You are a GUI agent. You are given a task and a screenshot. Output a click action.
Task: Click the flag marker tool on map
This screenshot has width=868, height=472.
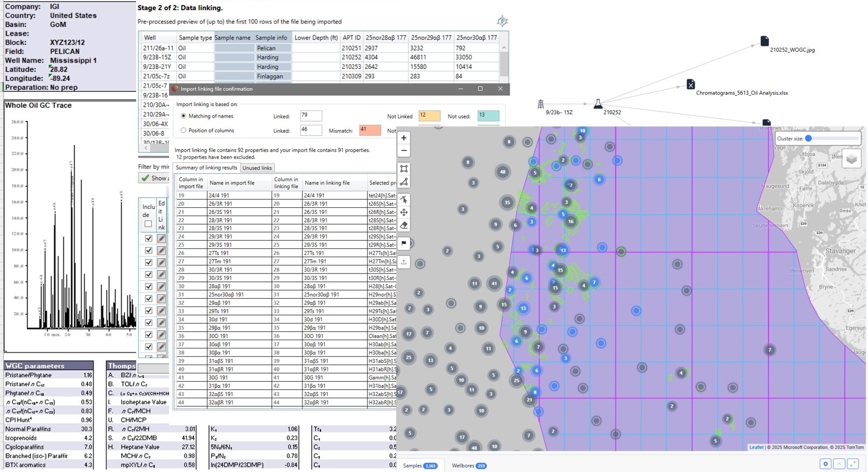point(404,243)
